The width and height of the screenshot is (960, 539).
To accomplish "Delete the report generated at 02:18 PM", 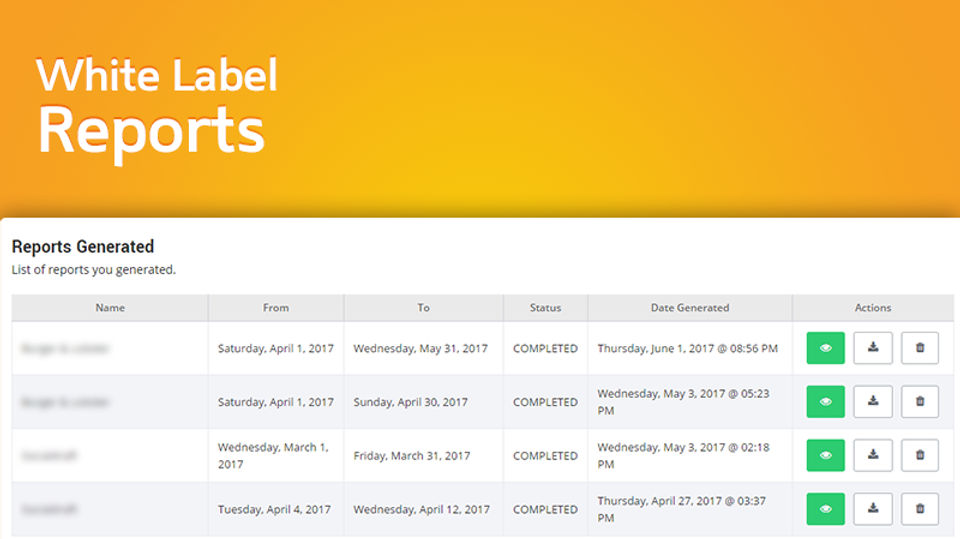I will point(920,455).
